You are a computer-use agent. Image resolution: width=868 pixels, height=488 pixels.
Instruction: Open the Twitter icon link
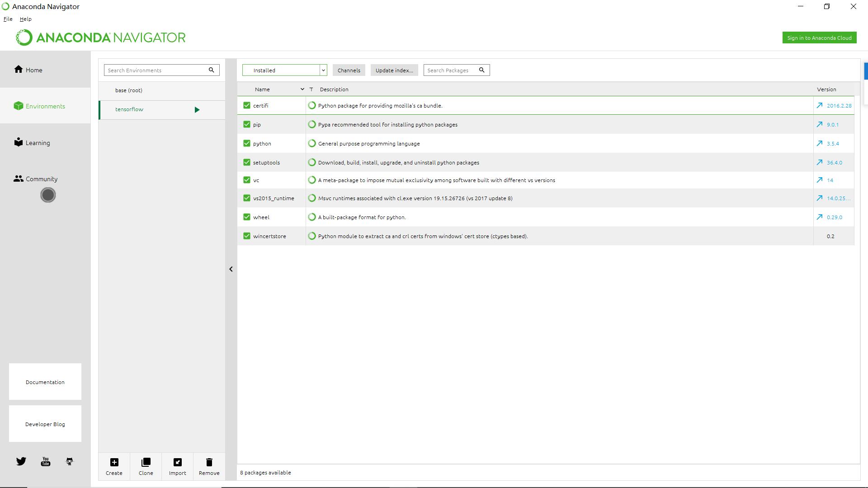pyautogui.click(x=21, y=461)
